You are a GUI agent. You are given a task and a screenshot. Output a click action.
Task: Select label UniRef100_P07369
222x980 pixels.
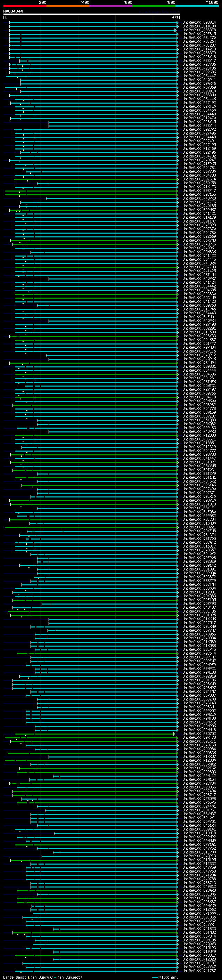tap(199, 88)
